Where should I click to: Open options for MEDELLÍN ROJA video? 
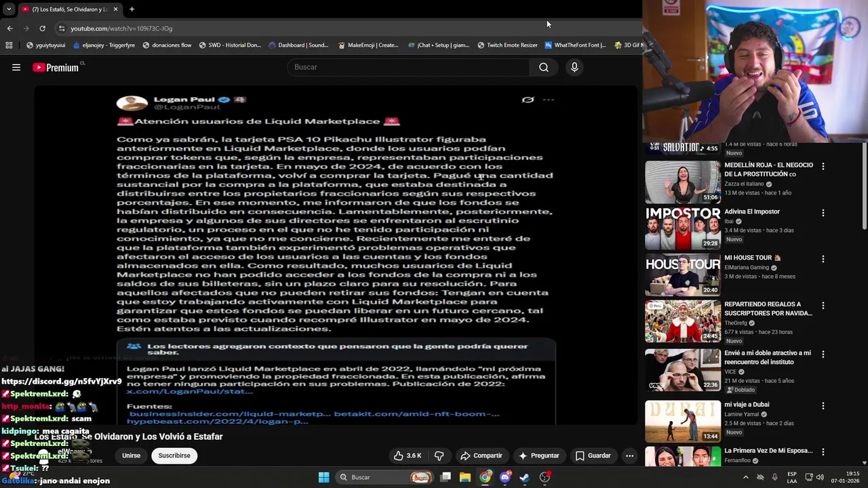click(x=823, y=166)
